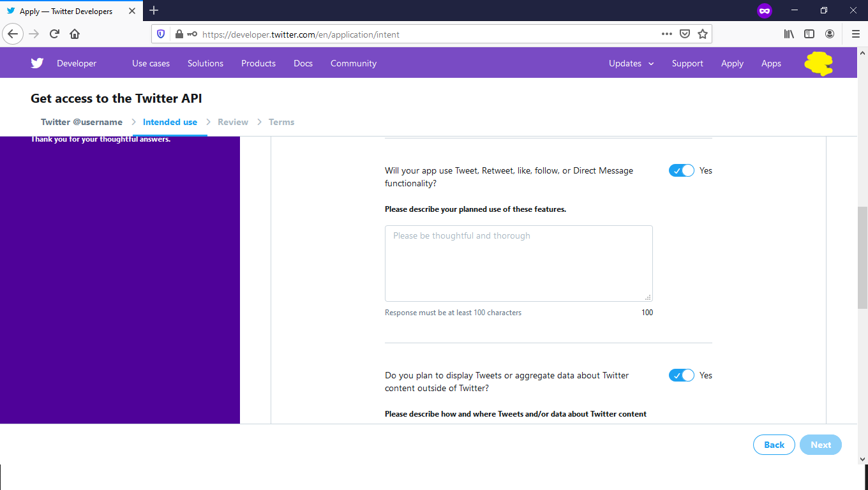Viewport: 868px width, 490px height.
Task: Open the Firefox library icon
Action: point(789,34)
